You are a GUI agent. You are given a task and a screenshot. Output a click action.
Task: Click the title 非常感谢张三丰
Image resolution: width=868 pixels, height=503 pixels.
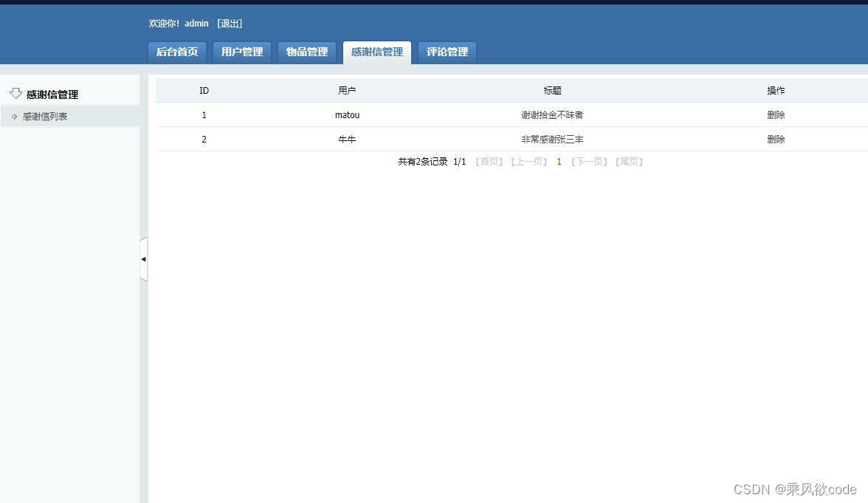(552, 139)
